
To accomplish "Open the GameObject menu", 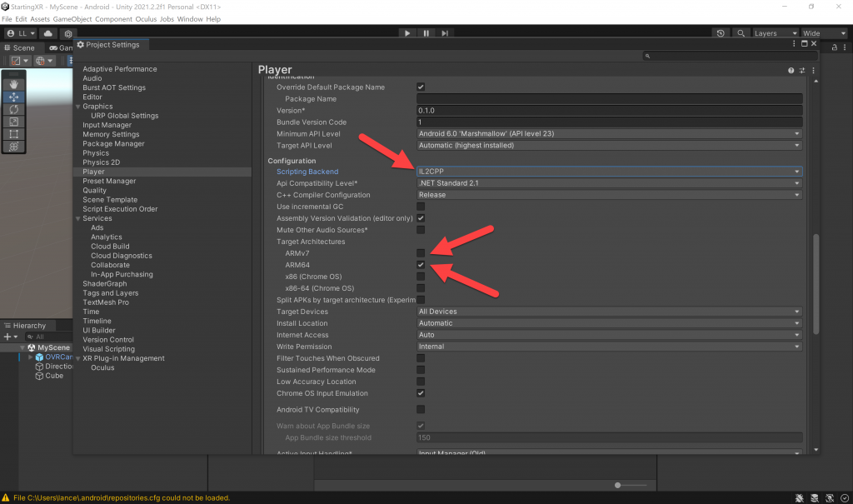I will [x=72, y=19].
